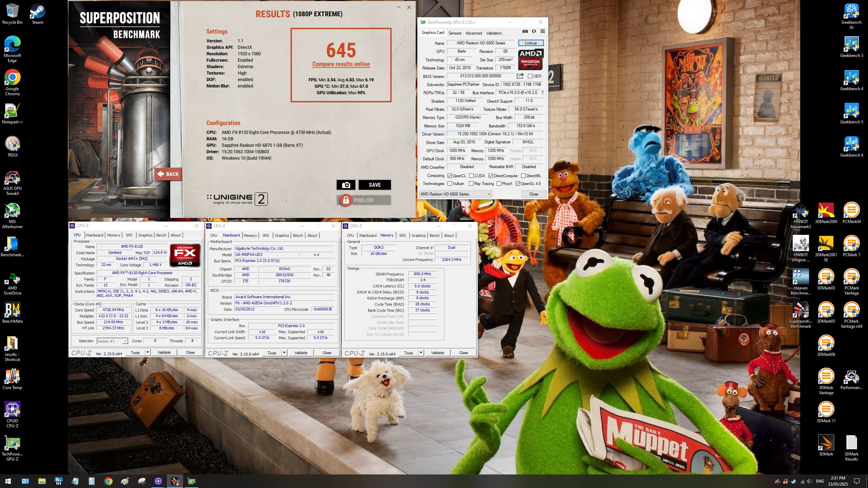Image resolution: width=868 pixels, height=488 pixels.
Task: Toggle the OpenGL 4.5 checkbox in GPU-Z
Action: pyautogui.click(x=518, y=184)
